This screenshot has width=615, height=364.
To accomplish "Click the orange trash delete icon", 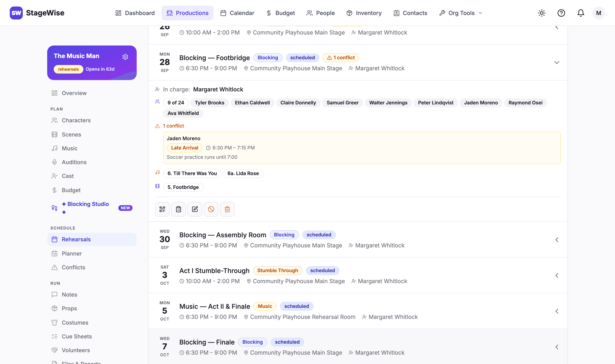I will [227, 209].
